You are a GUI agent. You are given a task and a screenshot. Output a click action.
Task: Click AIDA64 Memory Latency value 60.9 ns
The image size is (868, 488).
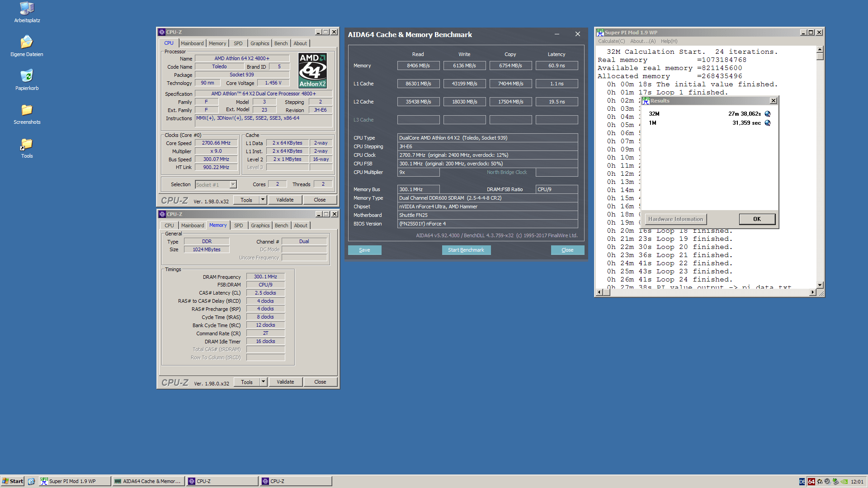click(557, 66)
